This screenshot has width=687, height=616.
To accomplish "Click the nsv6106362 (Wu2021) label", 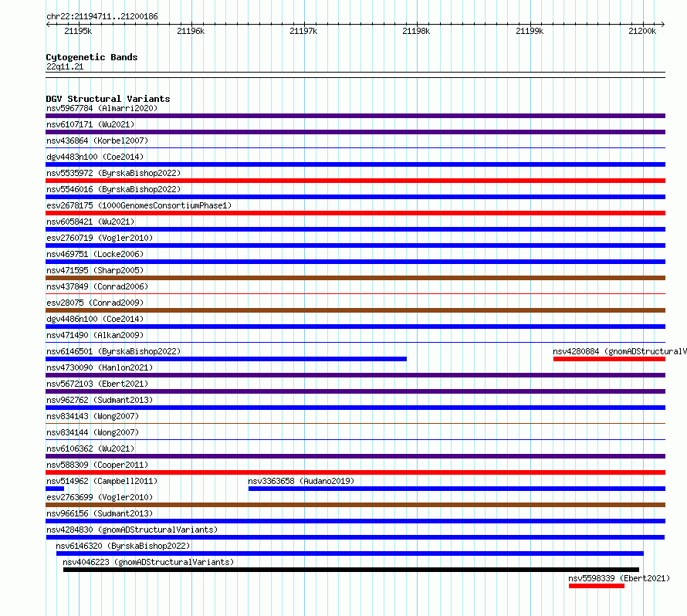I will point(90,448).
